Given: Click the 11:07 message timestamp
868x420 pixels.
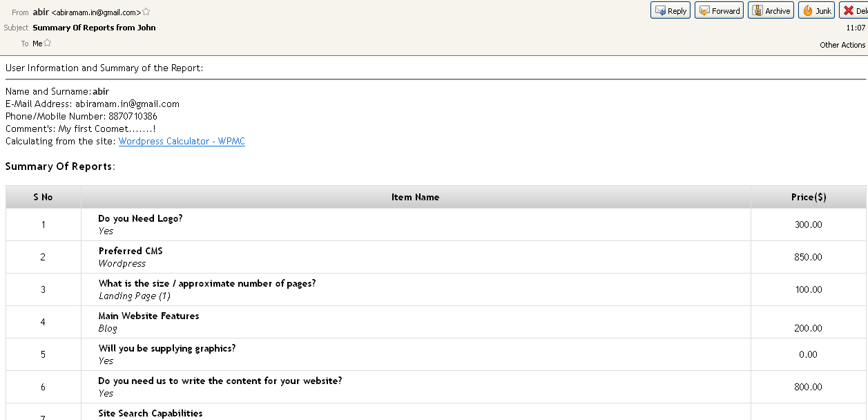Looking at the screenshot, I should [855, 28].
